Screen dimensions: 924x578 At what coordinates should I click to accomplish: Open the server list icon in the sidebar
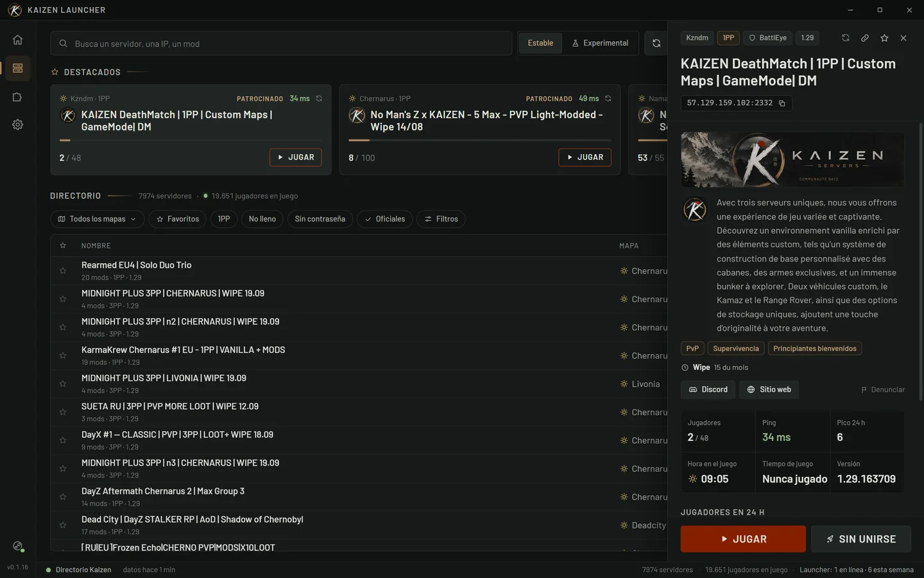[x=17, y=68]
